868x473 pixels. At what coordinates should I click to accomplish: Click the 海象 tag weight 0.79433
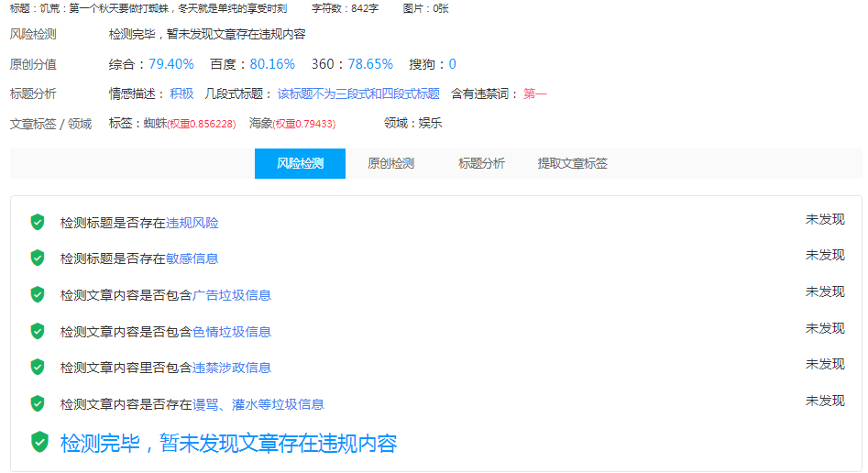304,124
